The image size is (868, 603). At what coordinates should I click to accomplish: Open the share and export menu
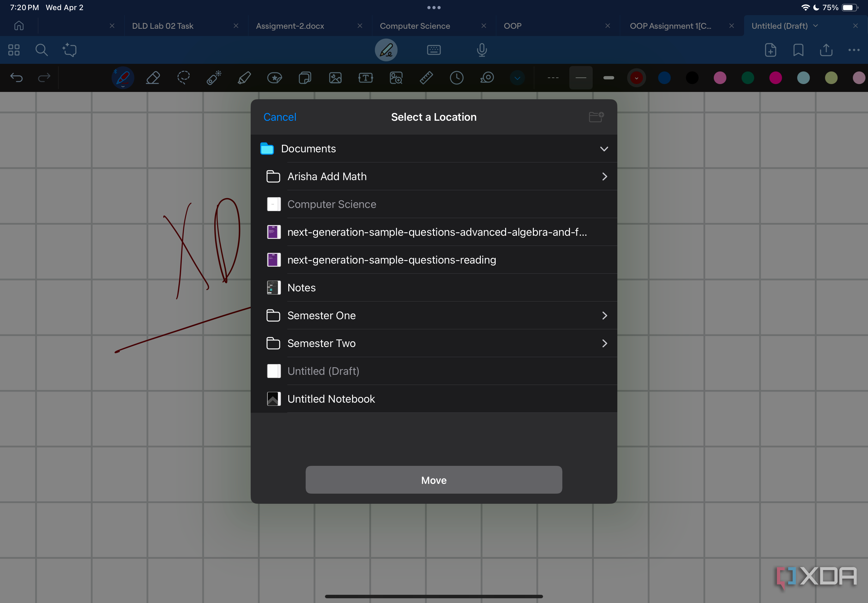point(826,50)
